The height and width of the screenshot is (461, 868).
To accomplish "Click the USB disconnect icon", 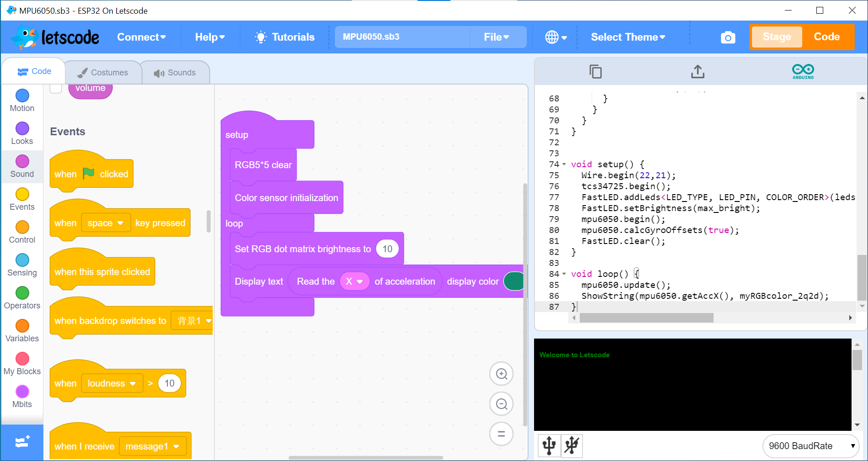I will pos(572,445).
